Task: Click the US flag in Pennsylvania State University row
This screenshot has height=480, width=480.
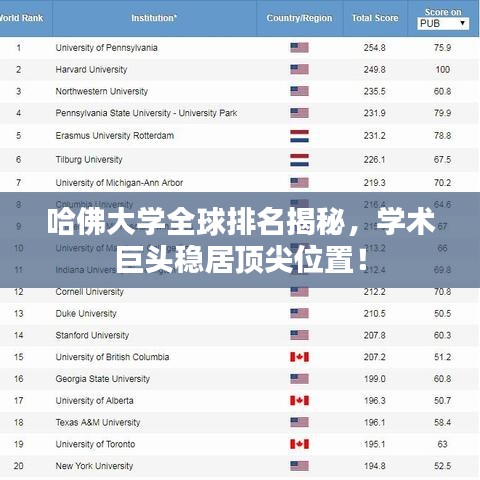Action: coord(299,113)
